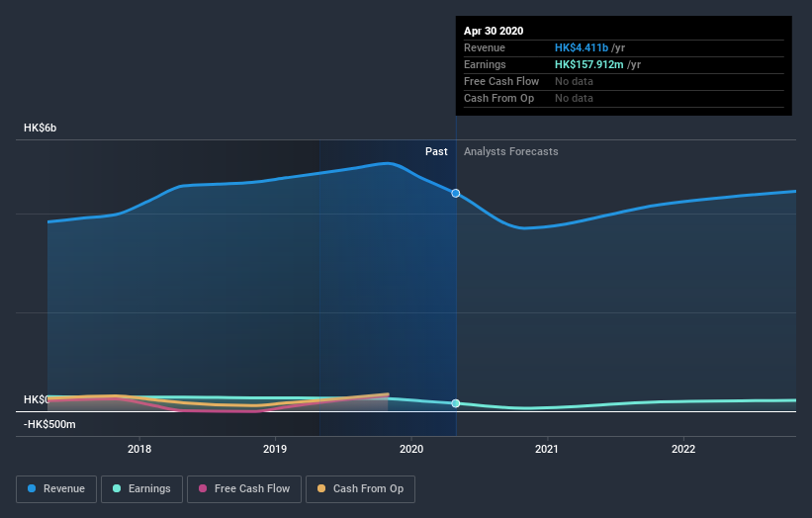Click the HK$6b y-axis label

[40, 128]
